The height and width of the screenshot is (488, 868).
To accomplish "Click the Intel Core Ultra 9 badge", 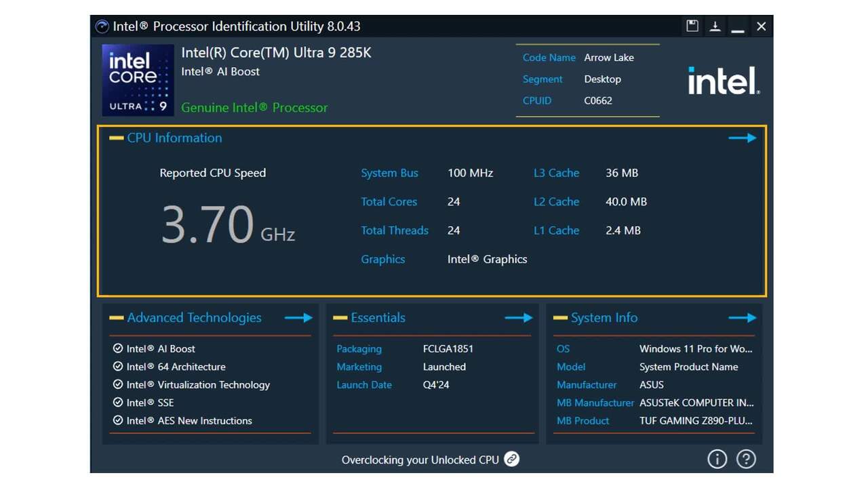I will (138, 80).
